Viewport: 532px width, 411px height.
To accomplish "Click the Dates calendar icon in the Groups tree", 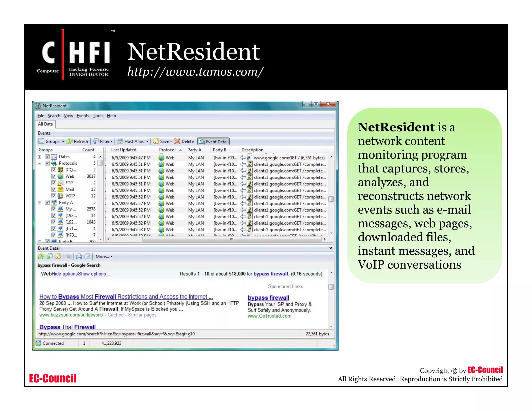I will [54, 157].
